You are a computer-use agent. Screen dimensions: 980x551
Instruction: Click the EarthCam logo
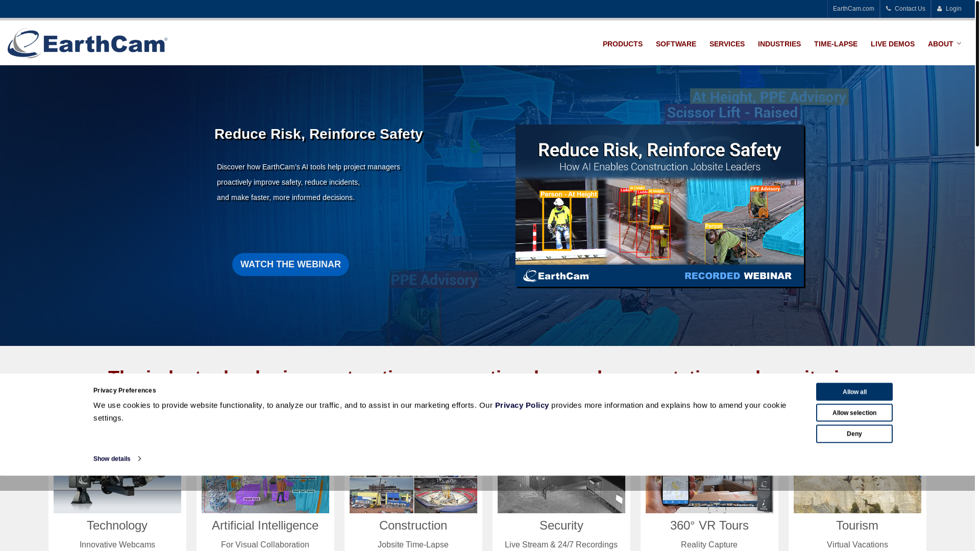87,43
